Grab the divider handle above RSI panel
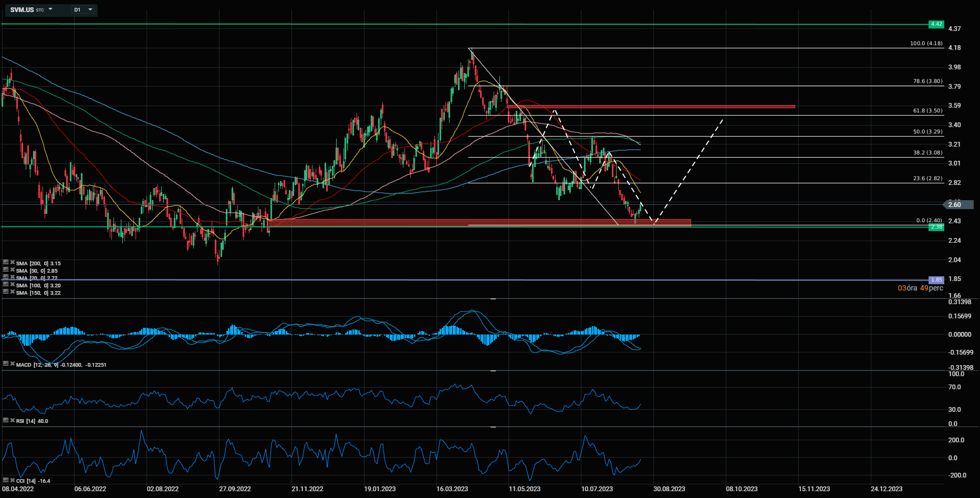The height and width of the screenshot is (498, 980). pos(493,371)
